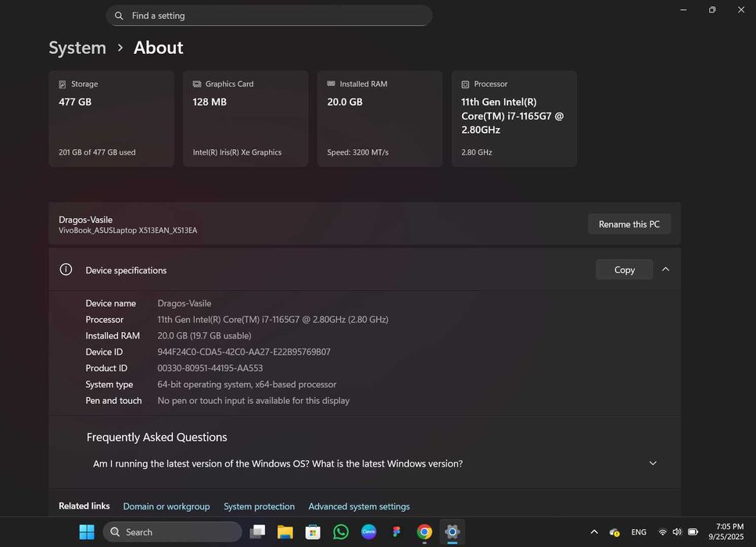756x547 pixels.
Task: Click the volume speaker tray icon
Action: tap(677, 532)
